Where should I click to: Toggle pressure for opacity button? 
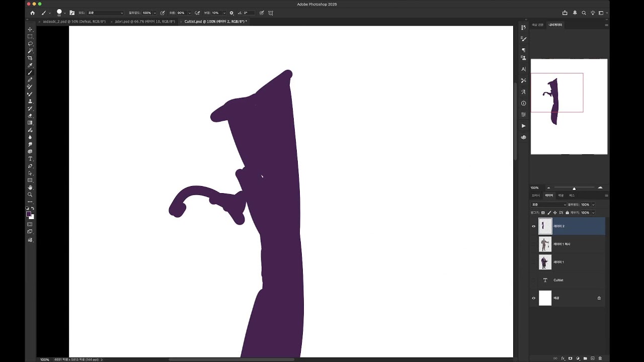[162, 13]
